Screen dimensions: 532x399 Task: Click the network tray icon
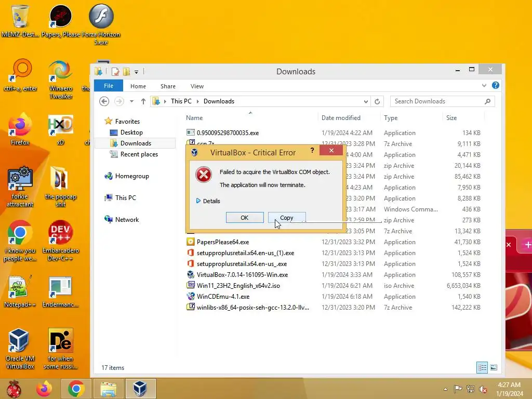point(471,389)
